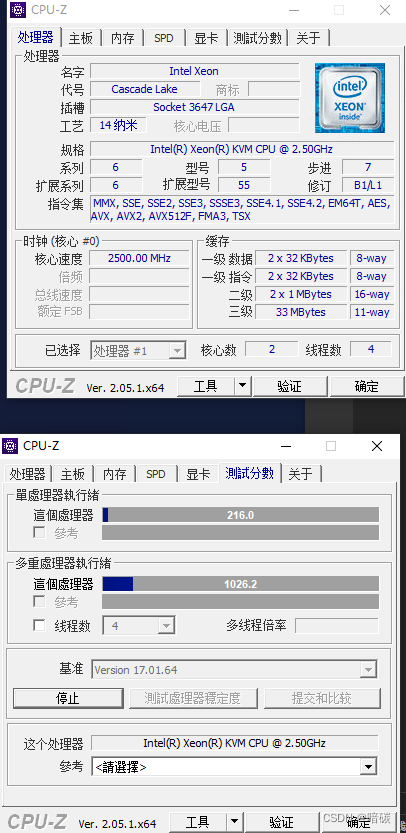Click the single-thread score bar 216.0

click(x=241, y=515)
